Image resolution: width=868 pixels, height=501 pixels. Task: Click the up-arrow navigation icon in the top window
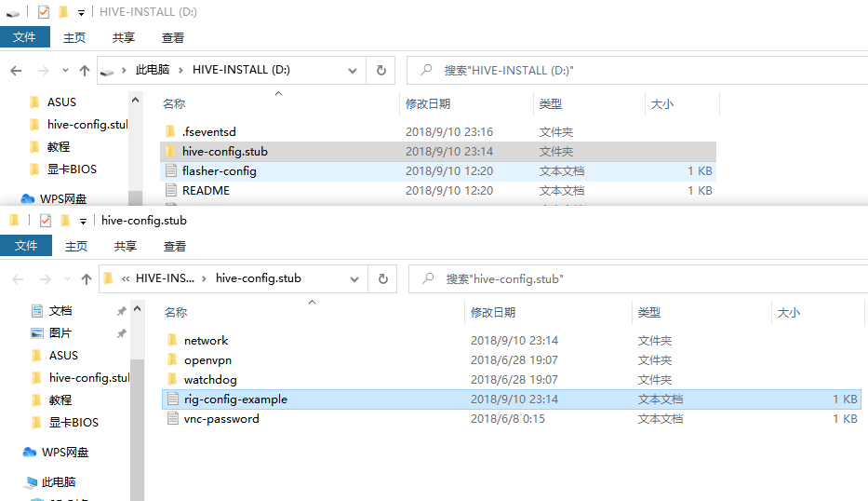point(86,71)
